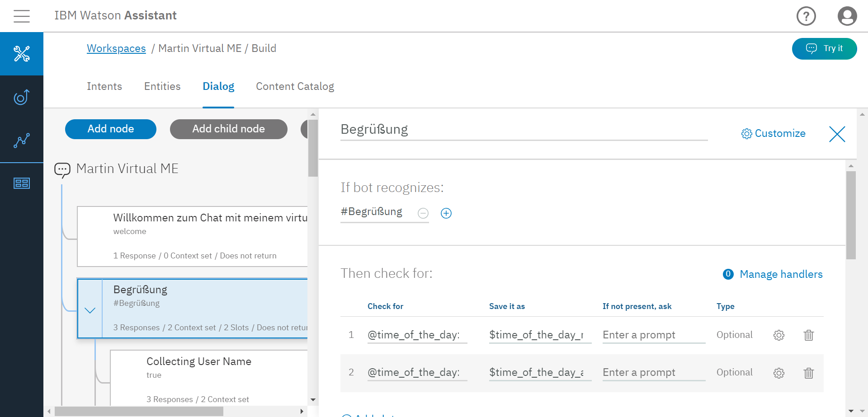Click slot 1 Enter a prompt field
Viewport: 868px width, 417px height.
click(x=654, y=335)
